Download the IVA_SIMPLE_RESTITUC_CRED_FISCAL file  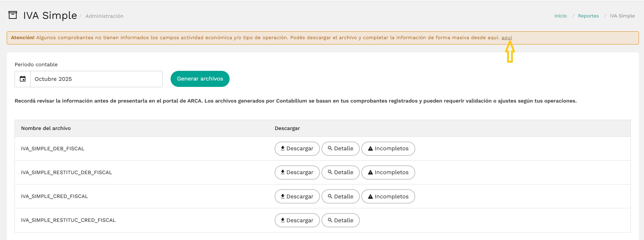pos(297,220)
